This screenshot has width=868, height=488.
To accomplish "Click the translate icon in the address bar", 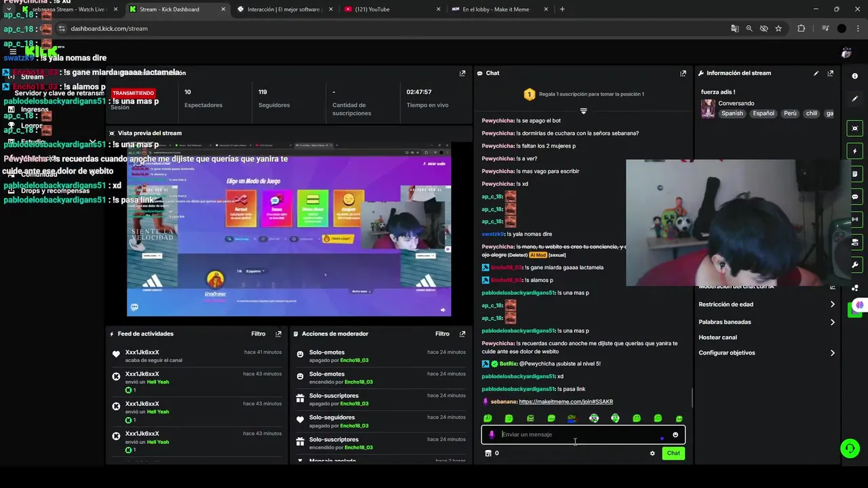I will pos(734,28).
